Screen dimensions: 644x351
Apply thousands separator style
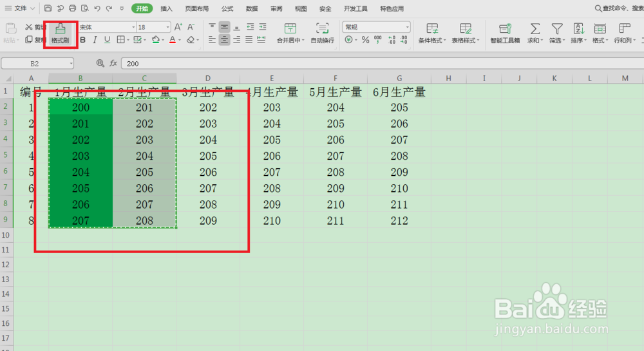point(378,40)
